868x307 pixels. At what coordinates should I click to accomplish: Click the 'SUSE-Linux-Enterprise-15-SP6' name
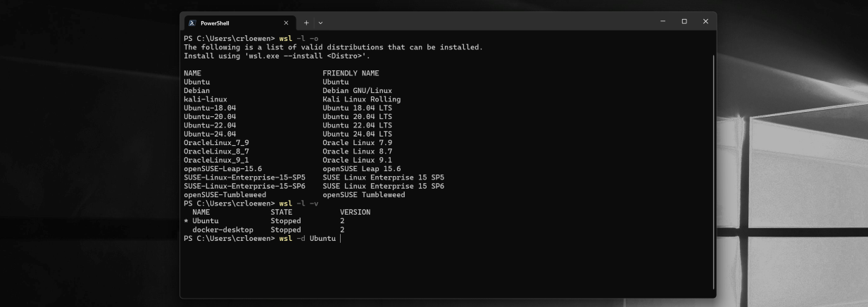[244, 186]
